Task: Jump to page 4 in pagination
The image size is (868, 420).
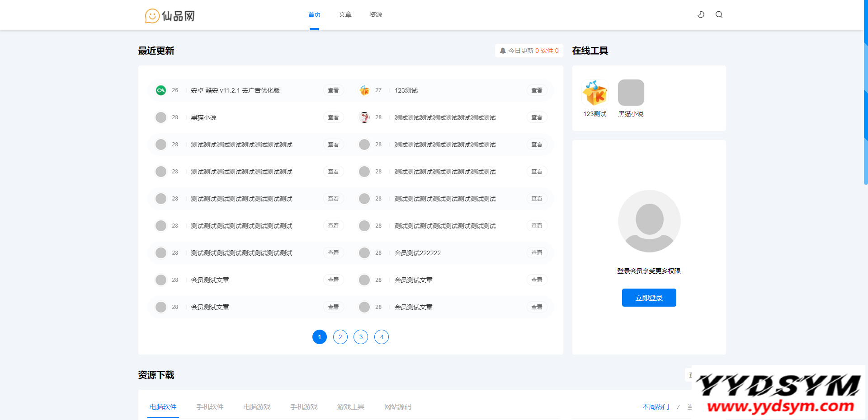Action: [381, 337]
